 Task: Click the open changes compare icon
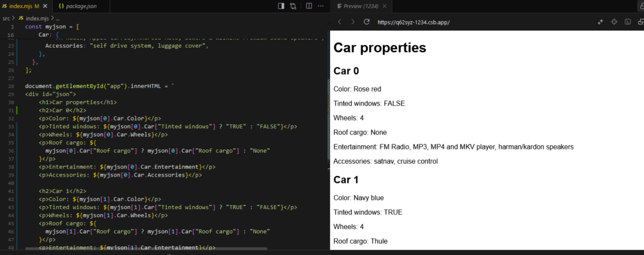click(x=293, y=6)
